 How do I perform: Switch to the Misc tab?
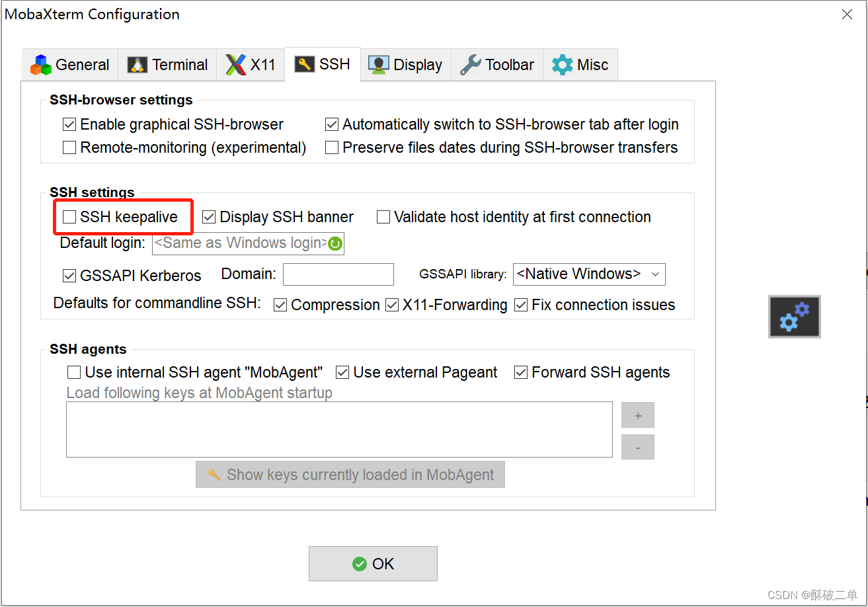[580, 65]
